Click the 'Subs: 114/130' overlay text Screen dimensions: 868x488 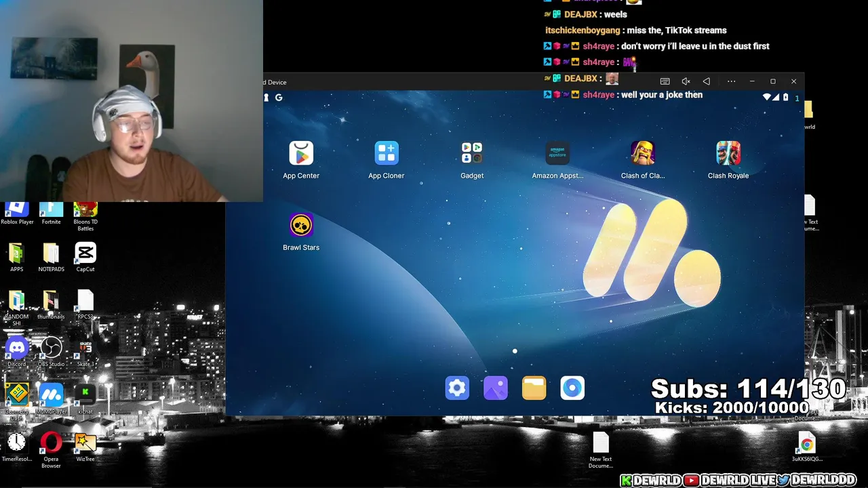click(749, 389)
